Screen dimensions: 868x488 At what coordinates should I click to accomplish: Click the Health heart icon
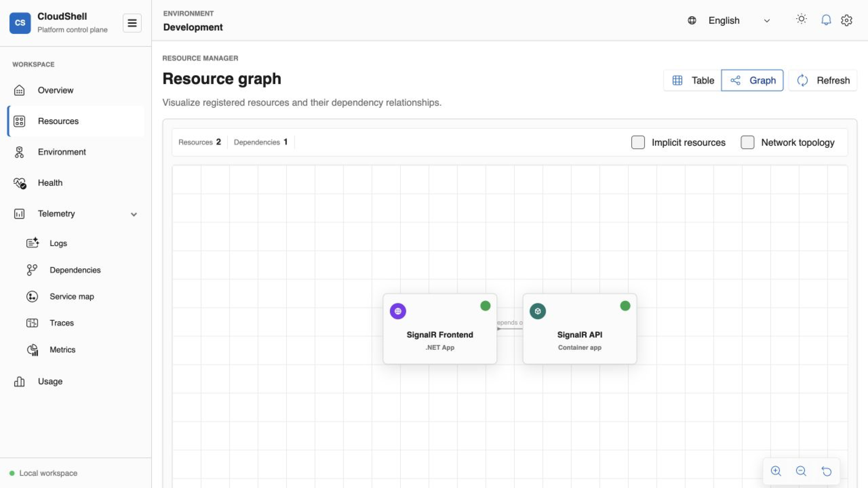[x=20, y=183]
